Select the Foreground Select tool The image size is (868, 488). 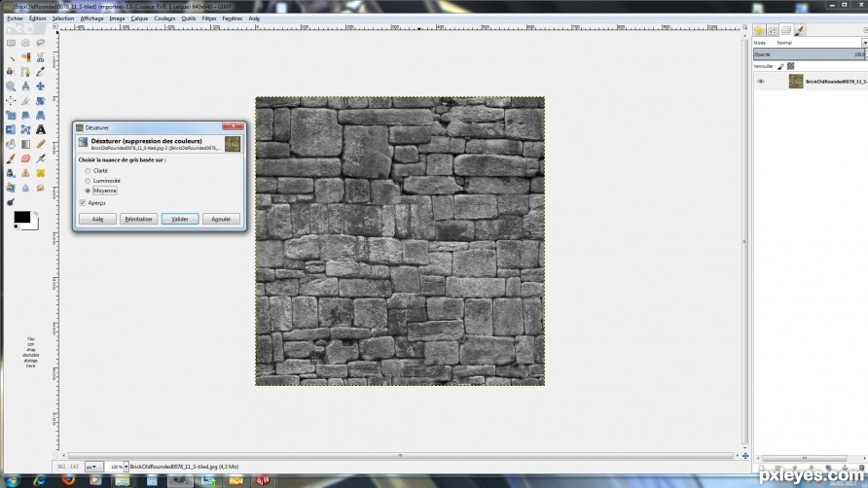[x=11, y=71]
